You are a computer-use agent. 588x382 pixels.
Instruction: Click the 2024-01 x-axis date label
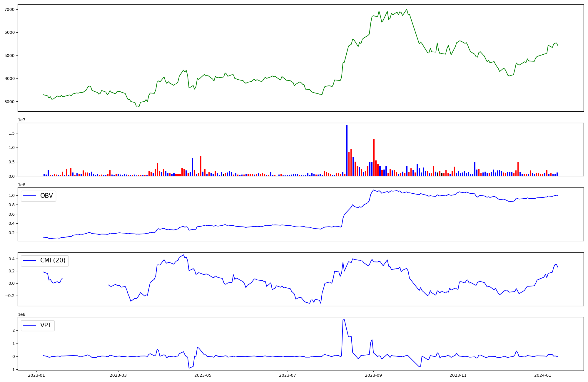point(543,375)
